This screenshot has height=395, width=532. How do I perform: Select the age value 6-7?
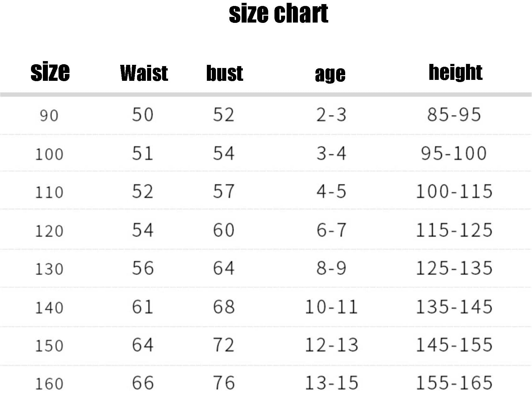[331, 230]
